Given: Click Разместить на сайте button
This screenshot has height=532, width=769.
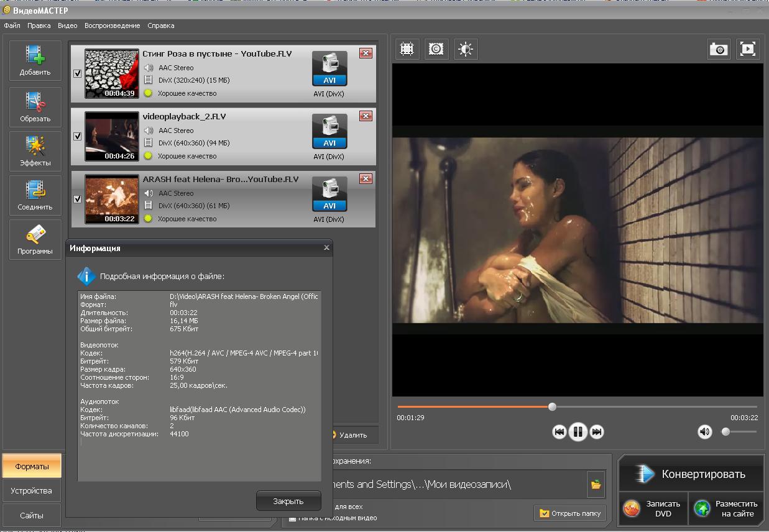Looking at the screenshot, I should [727, 509].
